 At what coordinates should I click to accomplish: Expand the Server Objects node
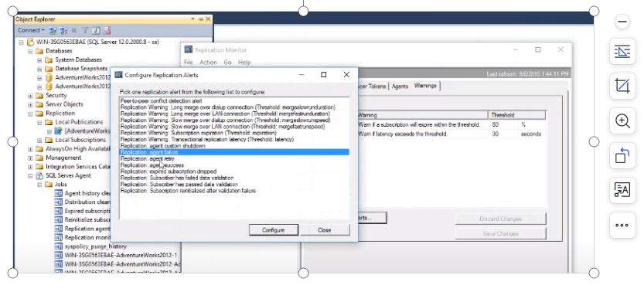tap(30, 104)
